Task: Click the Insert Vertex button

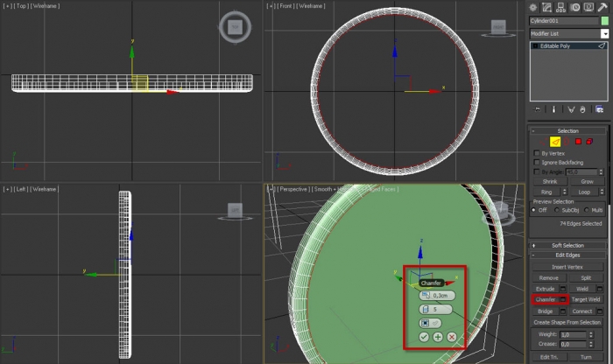Action: click(567, 267)
